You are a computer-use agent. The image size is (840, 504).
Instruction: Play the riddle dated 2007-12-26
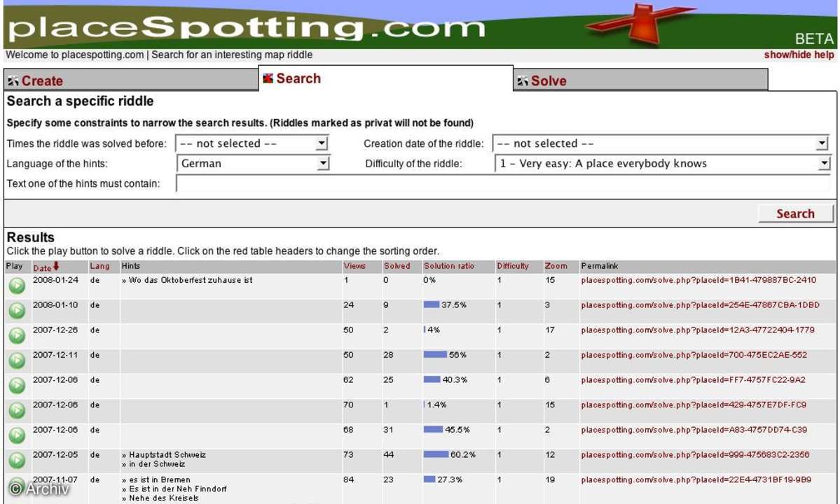(x=17, y=335)
